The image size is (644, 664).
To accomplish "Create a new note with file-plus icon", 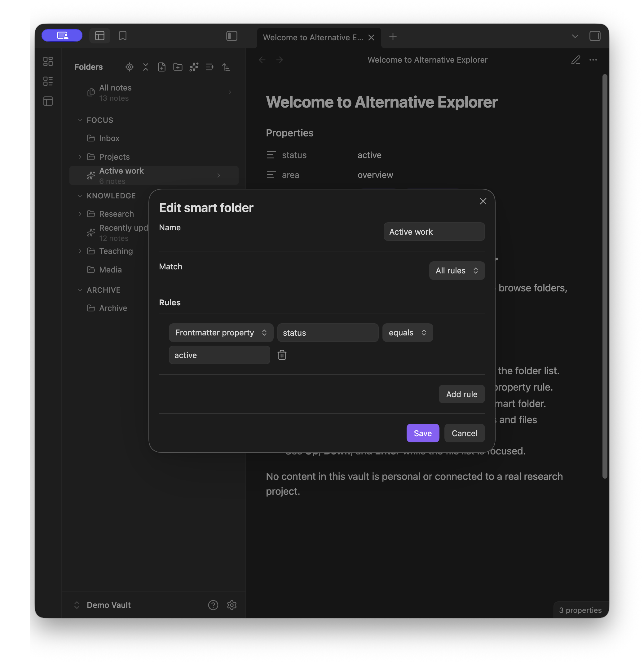I will (x=161, y=67).
